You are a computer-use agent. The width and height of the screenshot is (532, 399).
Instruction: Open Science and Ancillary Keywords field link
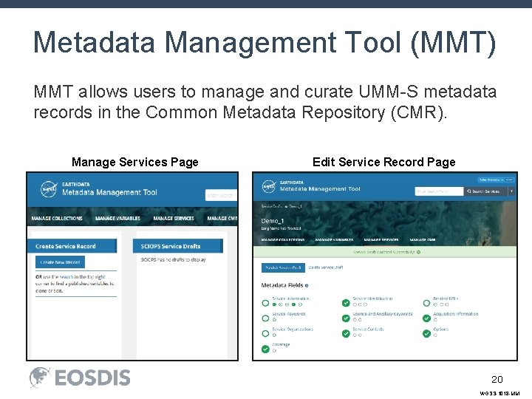pyautogui.click(x=383, y=314)
